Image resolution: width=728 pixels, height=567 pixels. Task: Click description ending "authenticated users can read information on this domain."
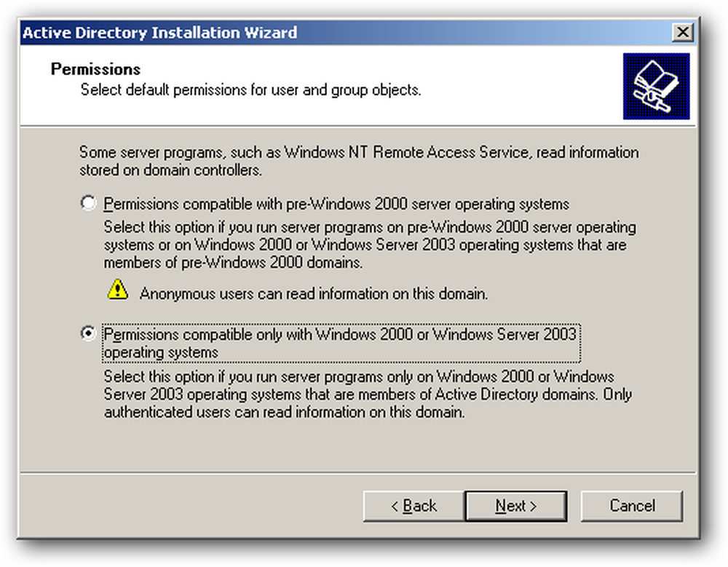(368, 394)
